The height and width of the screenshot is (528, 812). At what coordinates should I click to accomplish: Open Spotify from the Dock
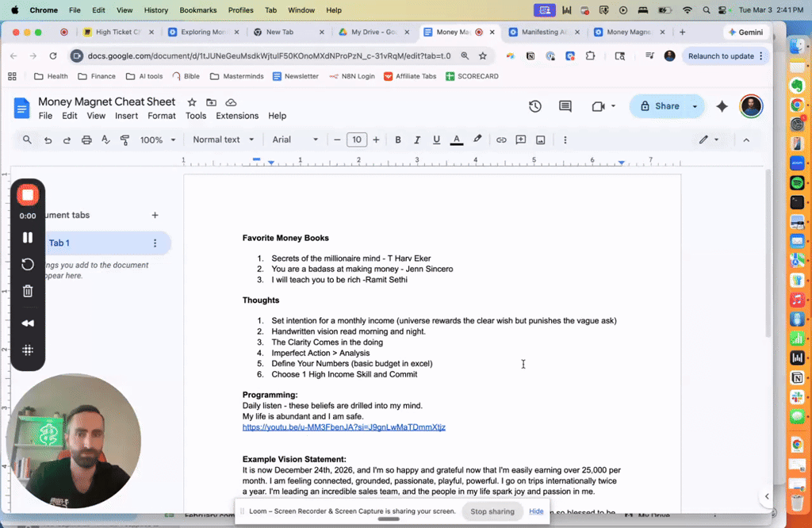(x=797, y=182)
